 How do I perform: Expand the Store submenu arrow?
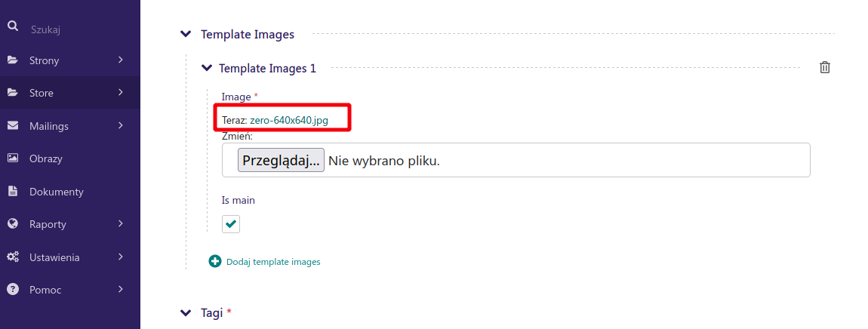121,93
